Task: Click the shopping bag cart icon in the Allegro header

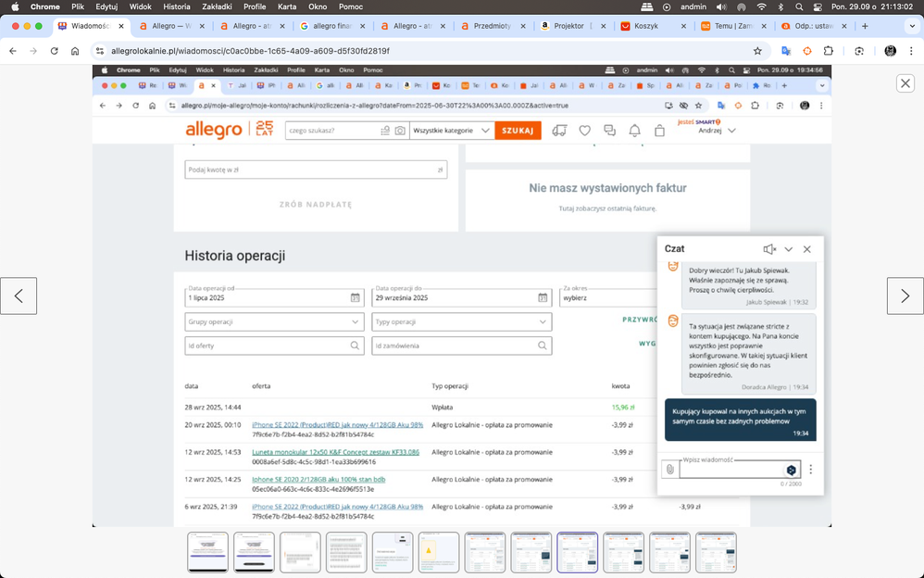Action: click(659, 131)
